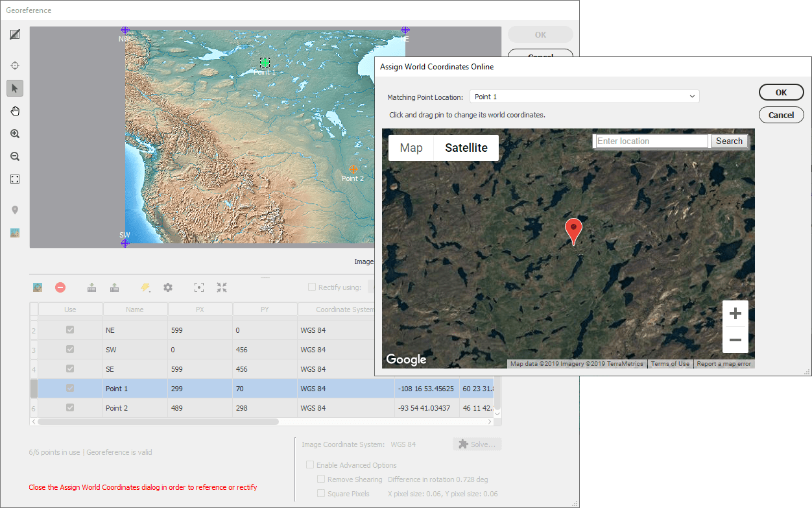The image size is (812, 508).
Task: Enable the Rectify using checkbox
Action: (312, 287)
